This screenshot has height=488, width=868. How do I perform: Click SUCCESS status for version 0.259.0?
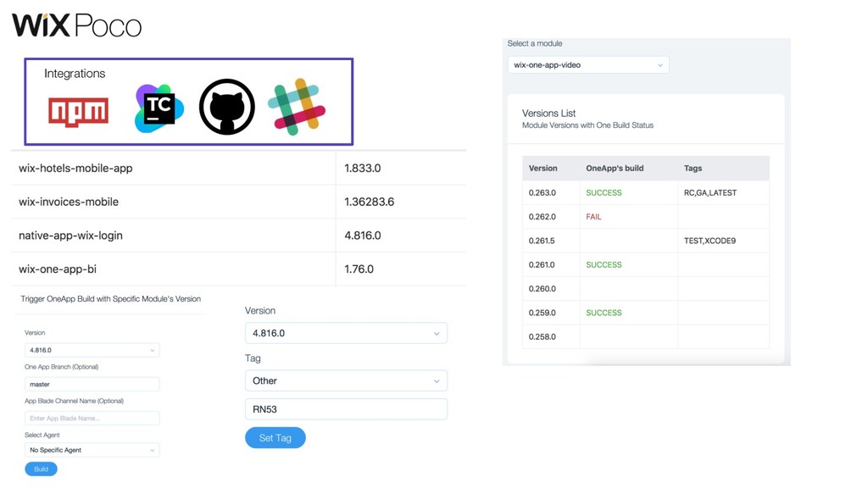coord(604,313)
